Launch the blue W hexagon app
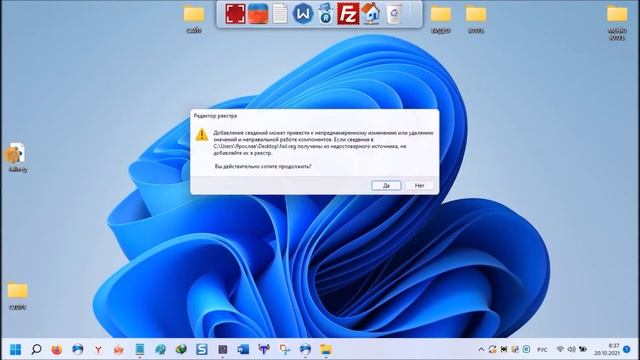This screenshot has width=640, height=360. [x=303, y=14]
